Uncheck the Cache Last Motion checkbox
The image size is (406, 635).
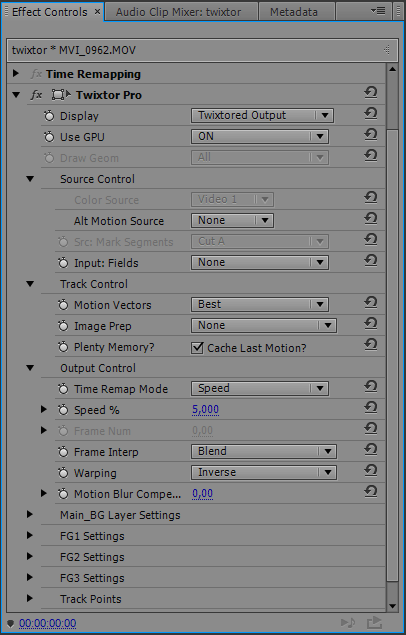pyautogui.click(x=197, y=347)
